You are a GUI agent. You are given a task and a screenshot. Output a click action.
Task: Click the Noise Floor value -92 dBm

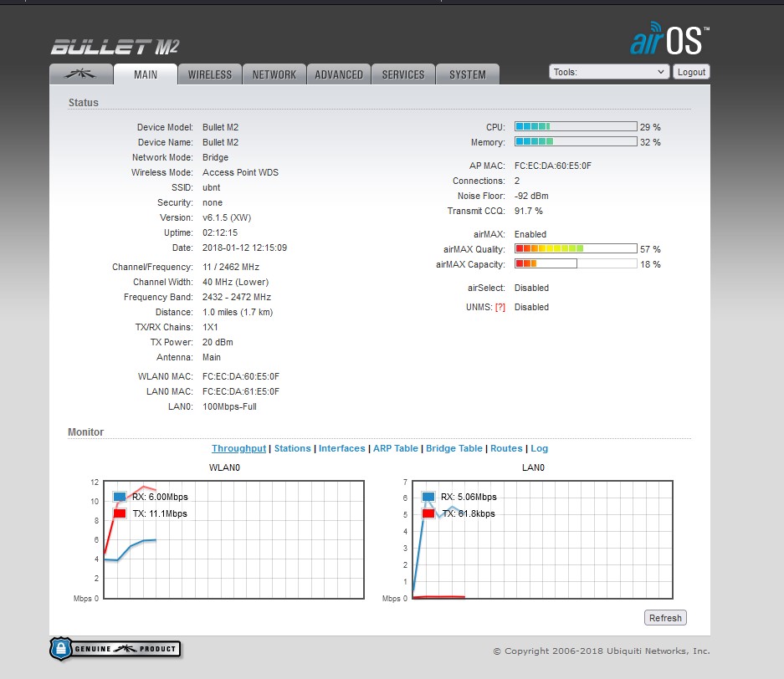coord(531,196)
